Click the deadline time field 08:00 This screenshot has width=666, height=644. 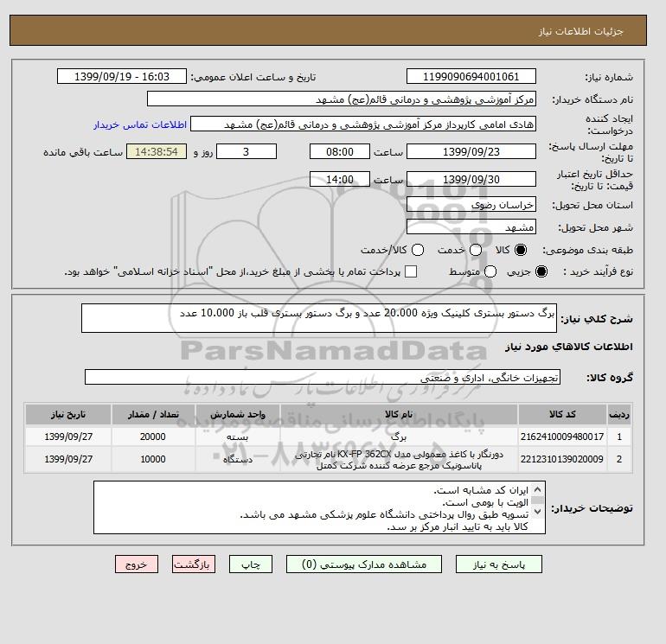click(340, 151)
